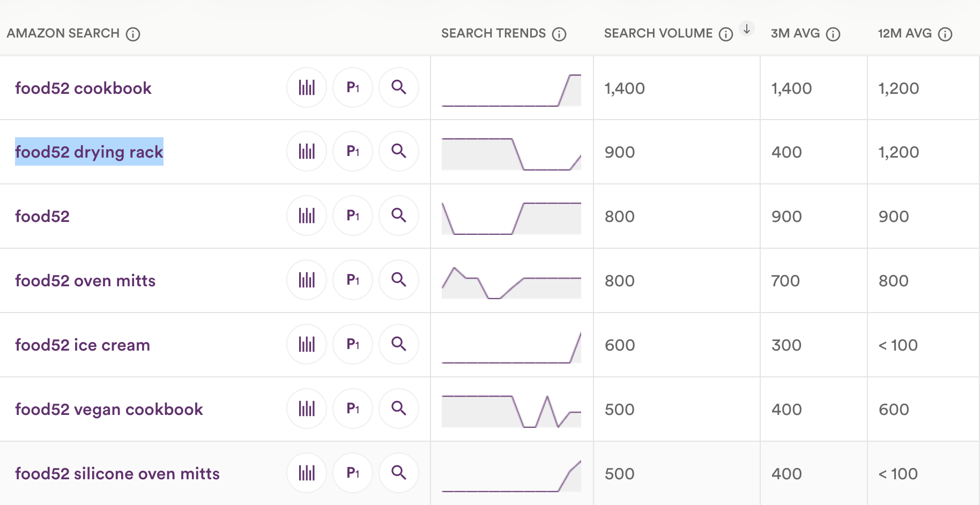The image size is (980, 505).
Task: Open the food52 drying rack keyword link
Action: [89, 152]
